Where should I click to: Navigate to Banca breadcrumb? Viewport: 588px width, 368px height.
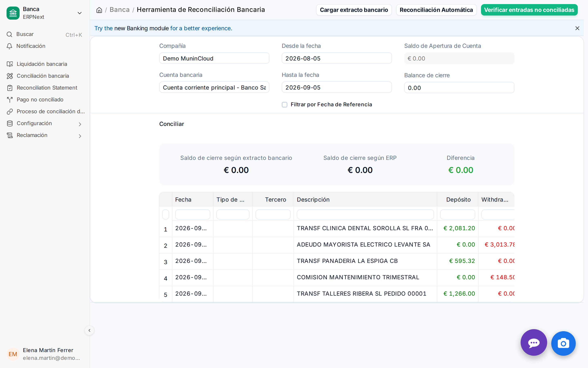coord(120,10)
